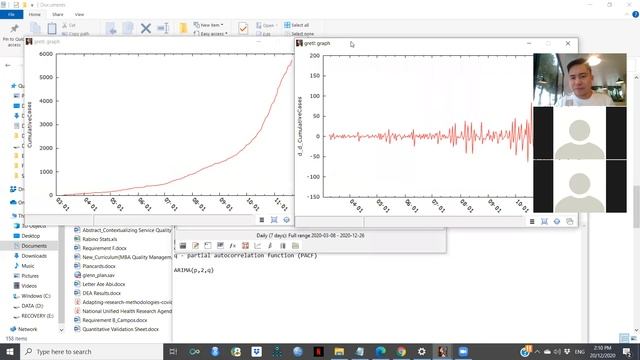Click Cut in the Explorer ribbon

[x=69, y=25]
